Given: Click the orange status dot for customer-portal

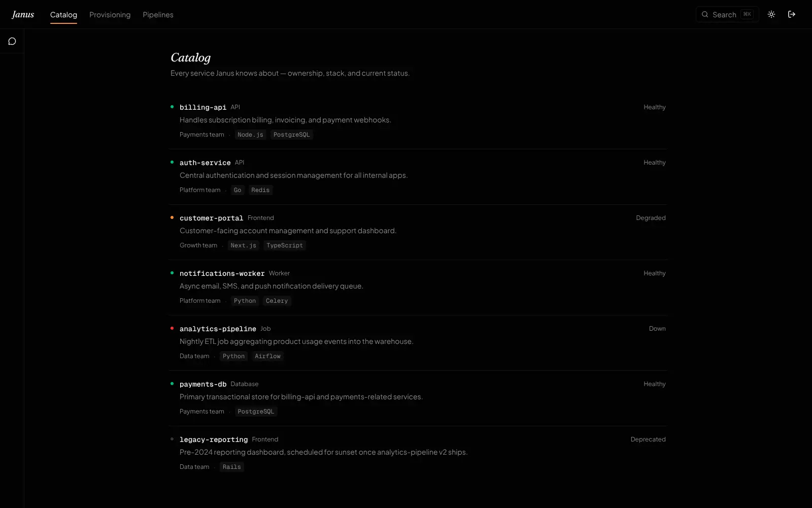Looking at the screenshot, I should click(172, 217).
